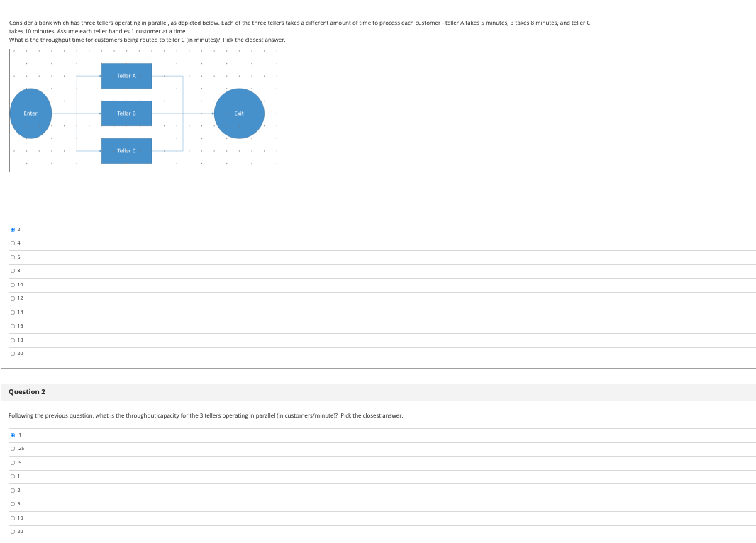Click the Teller B box in diagram
Viewport: 756px width, 543px height.
coord(126,113)
